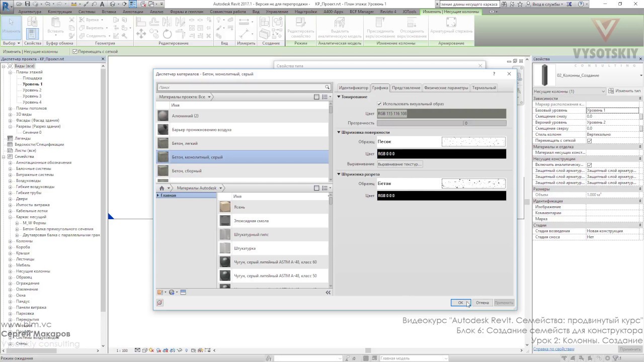Toggle 'Перемещать с сеткой' checkbox in the options bar
Image resolution: width=644 pixels, height=362 pixels.
pyautogui.click(x=75, y=51)
